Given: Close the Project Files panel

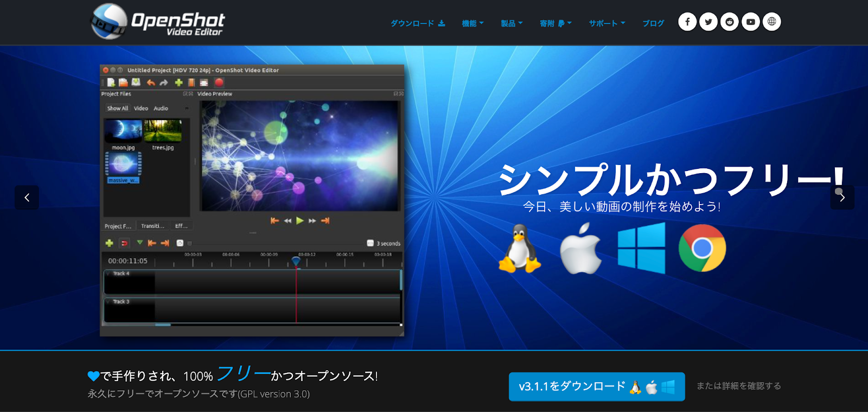Looking at the screenshot, I should (190, 94).
